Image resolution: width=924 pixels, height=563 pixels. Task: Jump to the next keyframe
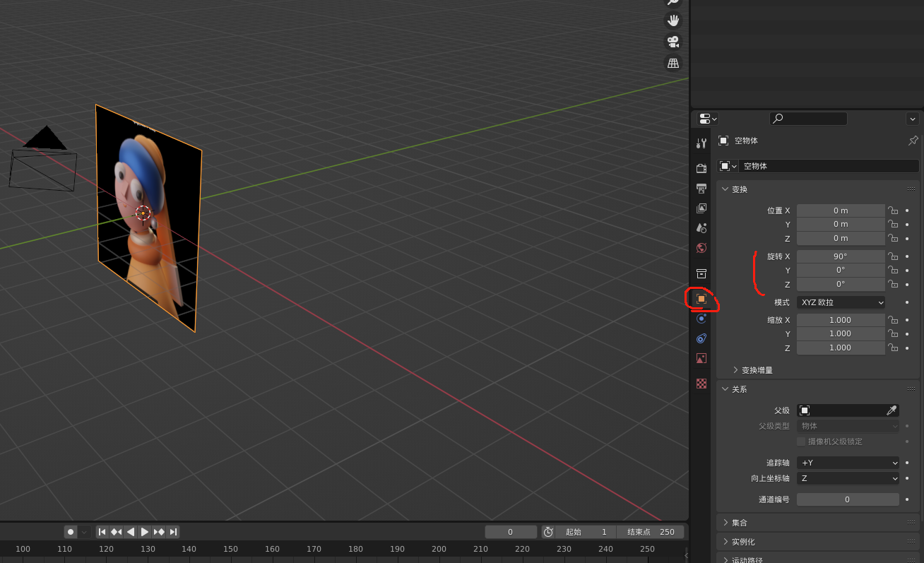(x=159, y=532)
